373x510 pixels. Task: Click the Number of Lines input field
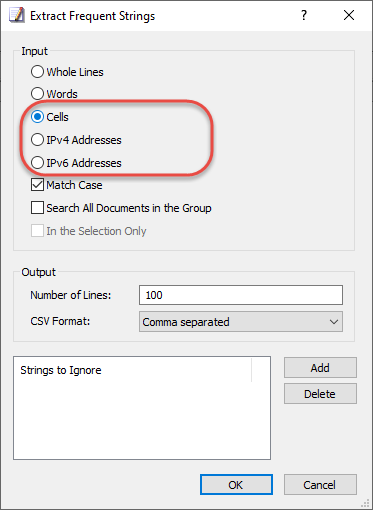[x=241, y=295]
